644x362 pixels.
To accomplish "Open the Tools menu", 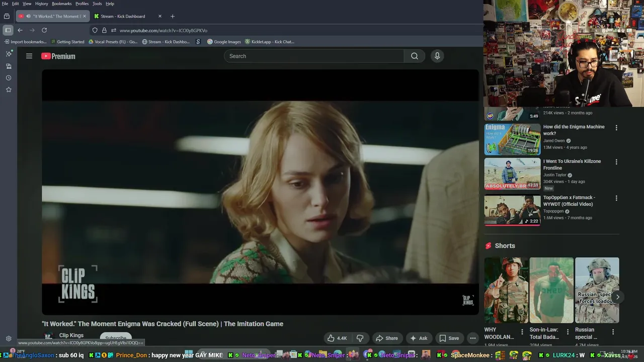I will click(x=97, y=4).
